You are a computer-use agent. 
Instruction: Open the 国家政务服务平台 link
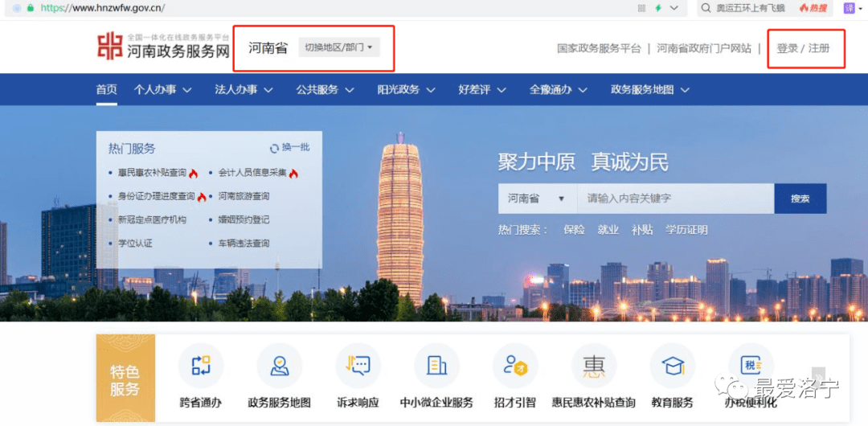point(599,48)
